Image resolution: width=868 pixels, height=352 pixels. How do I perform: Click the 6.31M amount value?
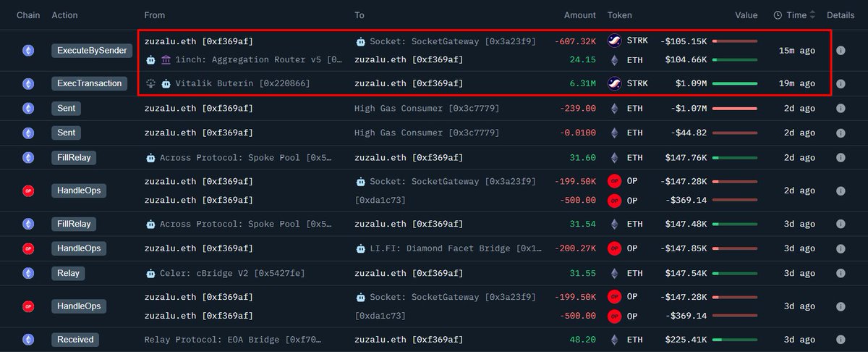[583, 83]
